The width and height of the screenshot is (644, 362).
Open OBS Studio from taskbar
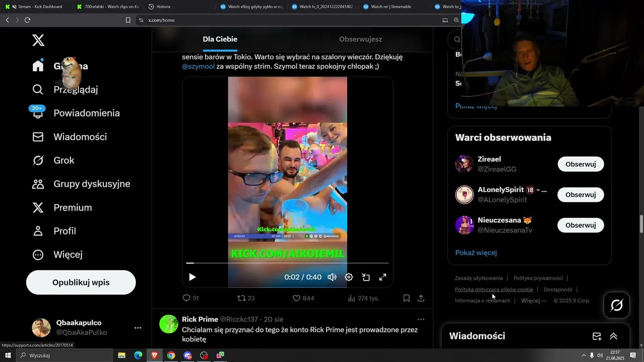click(x=204, y=355)
